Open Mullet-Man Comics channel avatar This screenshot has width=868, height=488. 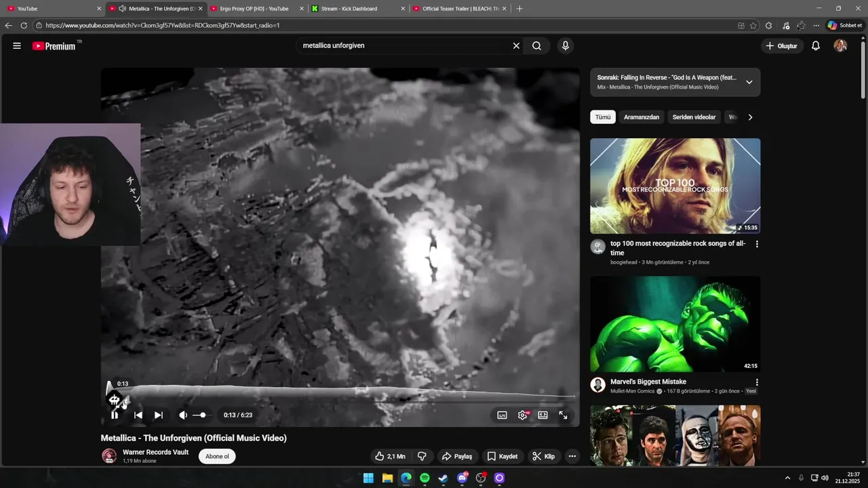597,385
